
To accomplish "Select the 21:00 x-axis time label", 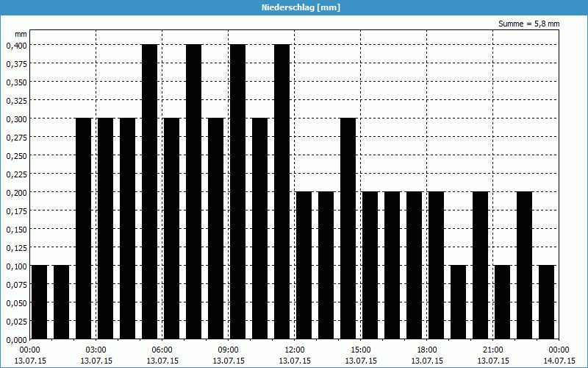I will click(x=493, y=350).
